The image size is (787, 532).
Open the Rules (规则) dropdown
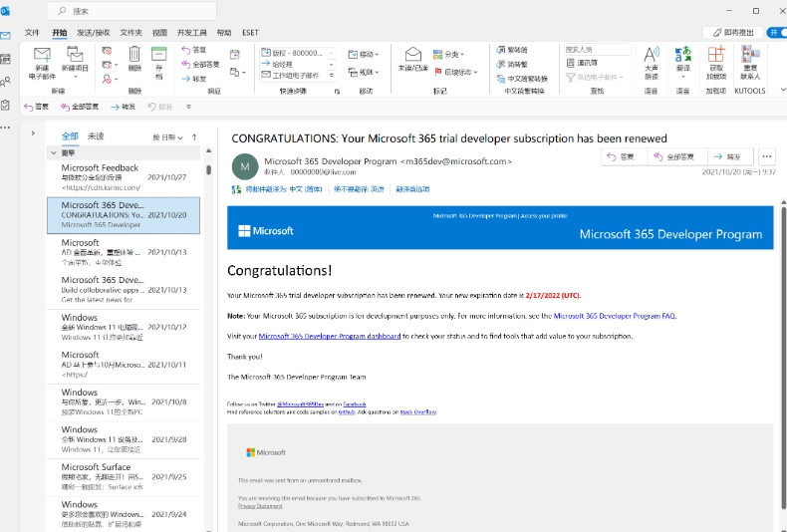[364, 73]
